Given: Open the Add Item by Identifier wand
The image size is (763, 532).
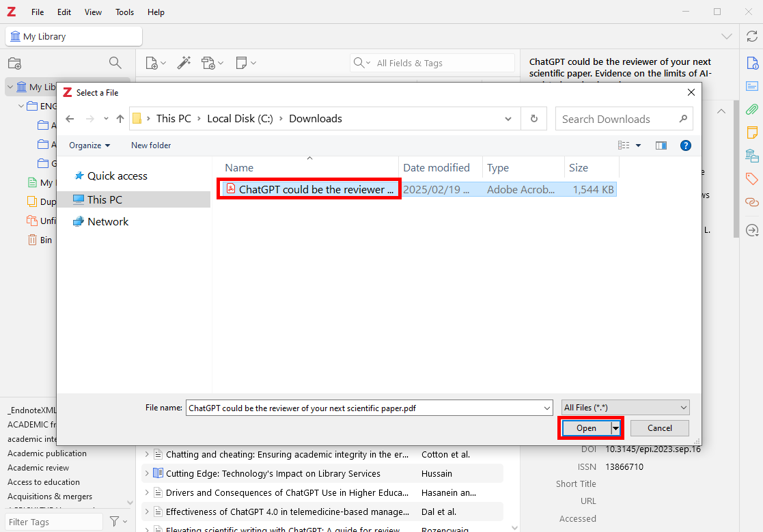Looking at the screenshot, I should point(184,63).
